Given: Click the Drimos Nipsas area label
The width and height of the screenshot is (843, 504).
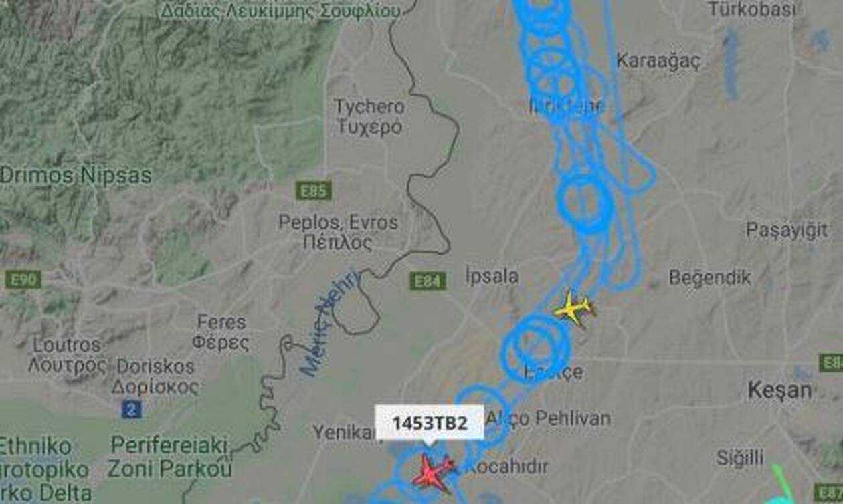Looking at the screenshot, I should click(76, 176).
